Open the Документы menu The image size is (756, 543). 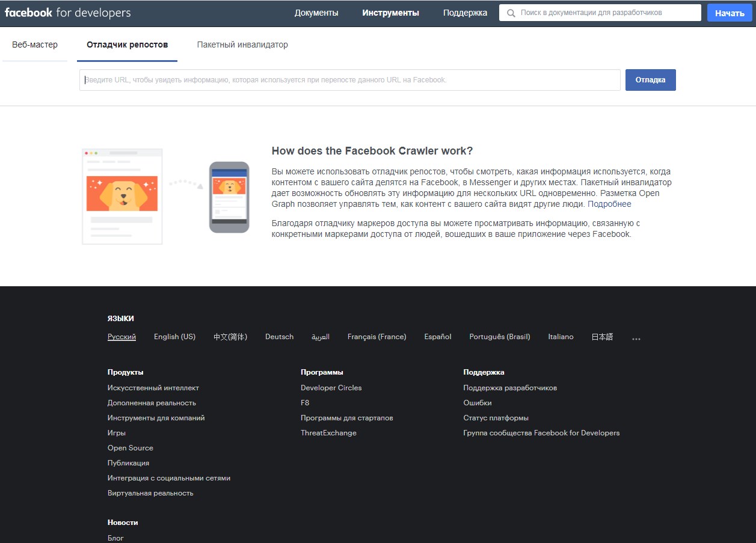coord(316,13)
